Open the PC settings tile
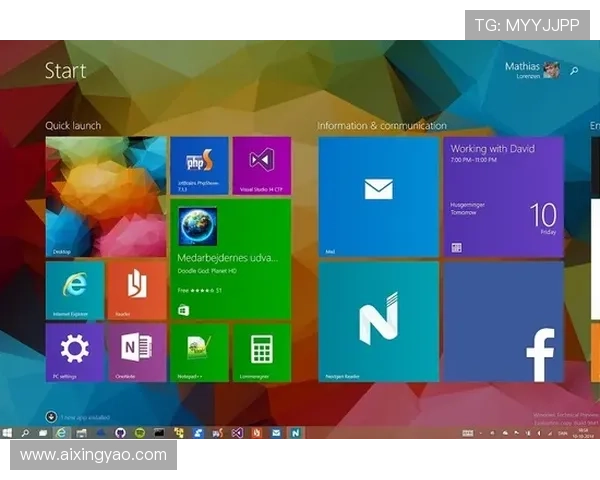Image resolution: width=600 pixels, height=480 pixels. pos(75,352)
